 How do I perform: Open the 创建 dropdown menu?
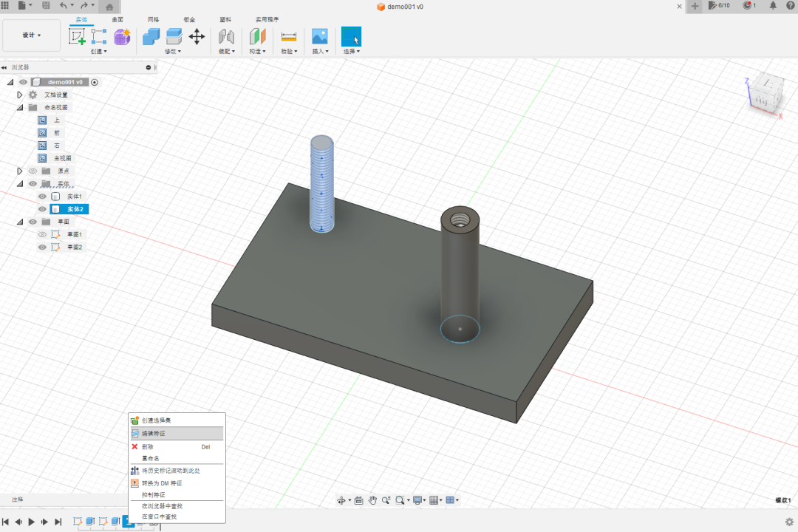pos(99,52)
